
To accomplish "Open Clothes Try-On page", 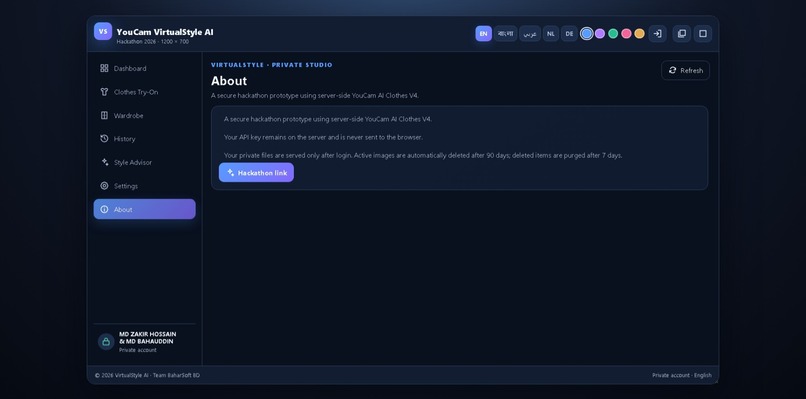I will tap(144, 92).
